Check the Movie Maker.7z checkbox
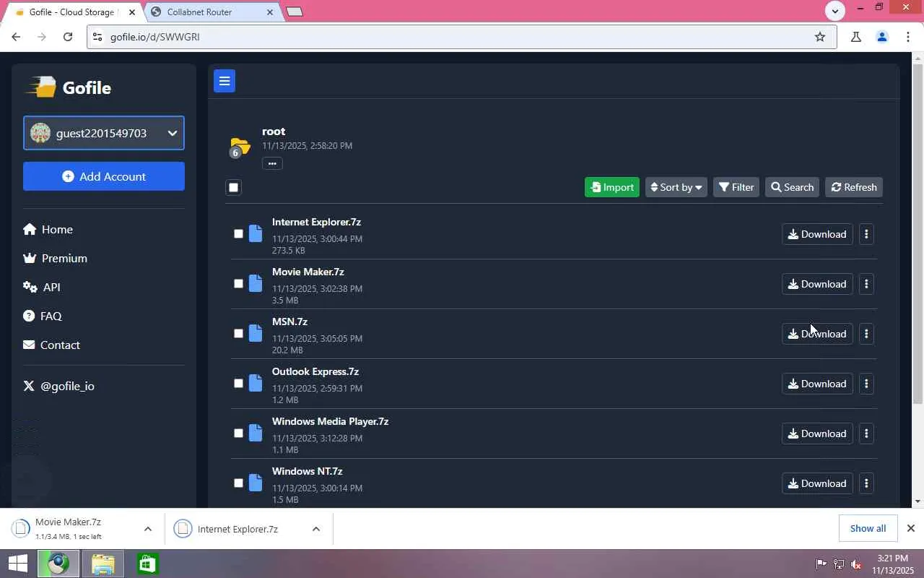This screenshot has height=578, width=924. 238,283
